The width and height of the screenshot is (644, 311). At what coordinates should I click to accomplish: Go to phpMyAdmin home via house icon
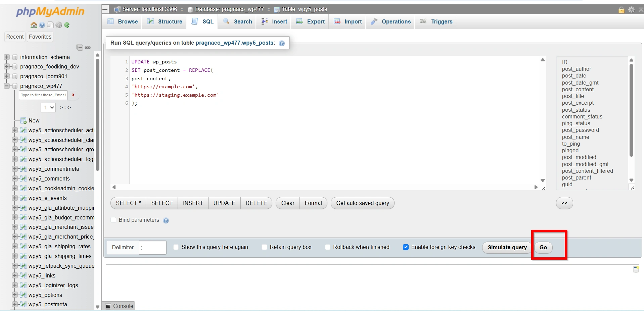tap(34, 25)
